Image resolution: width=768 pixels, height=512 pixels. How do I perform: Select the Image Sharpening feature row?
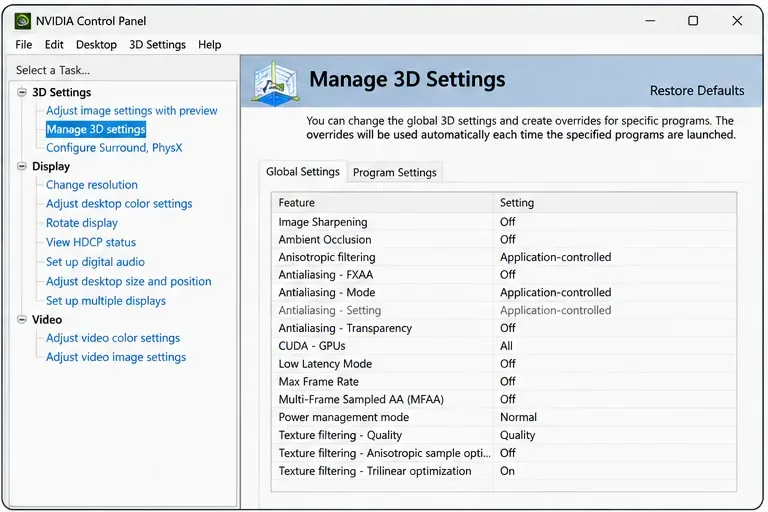(504, 222)
